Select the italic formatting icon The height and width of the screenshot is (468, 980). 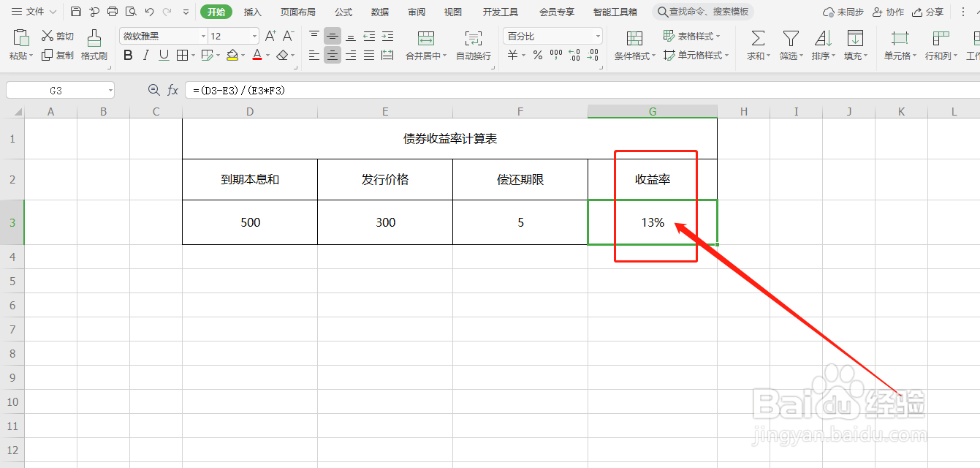pos(145,55)
